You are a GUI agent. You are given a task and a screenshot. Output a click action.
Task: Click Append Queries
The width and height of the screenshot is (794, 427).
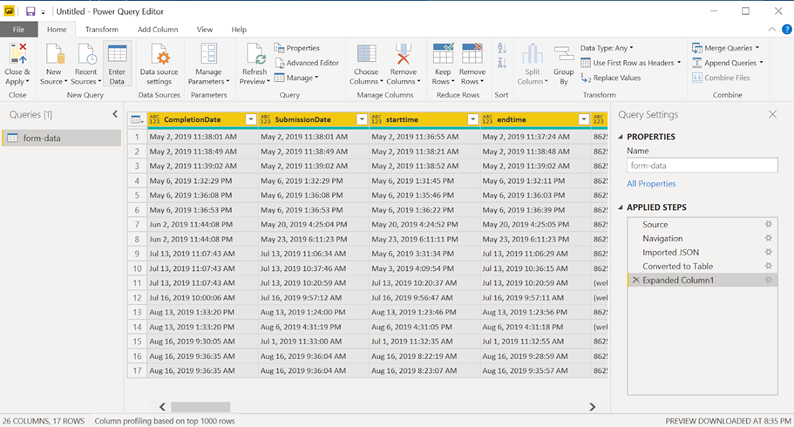tap(727, 63)
